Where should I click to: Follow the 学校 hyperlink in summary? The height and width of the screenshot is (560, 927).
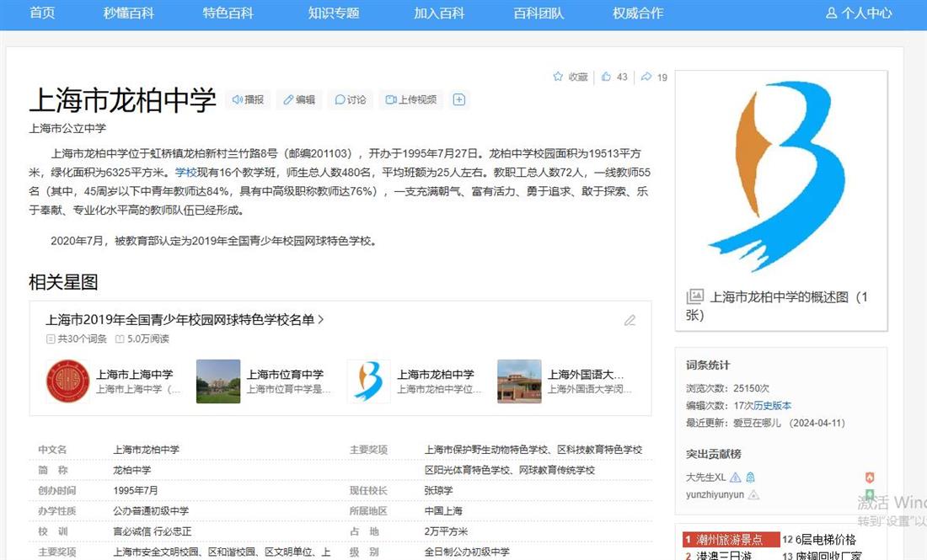pyautogui.click(x=185, y=173)
